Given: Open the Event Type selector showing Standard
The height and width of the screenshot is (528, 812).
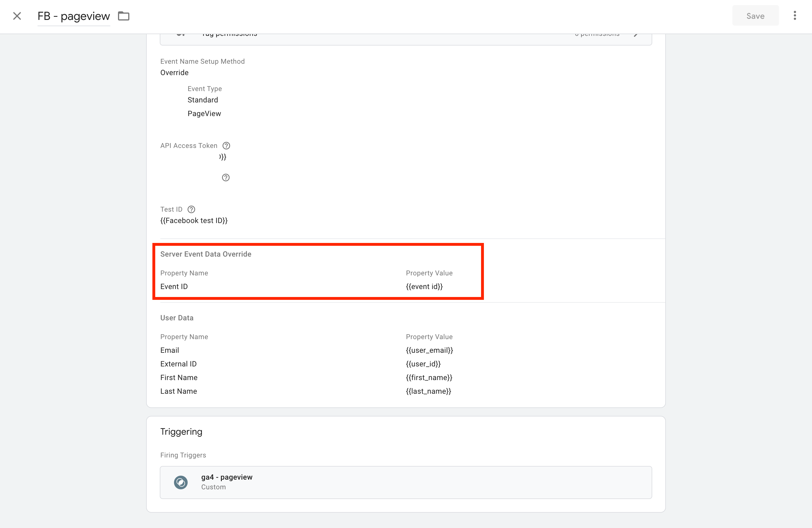Looking at the screenshot, I should 203,100.
